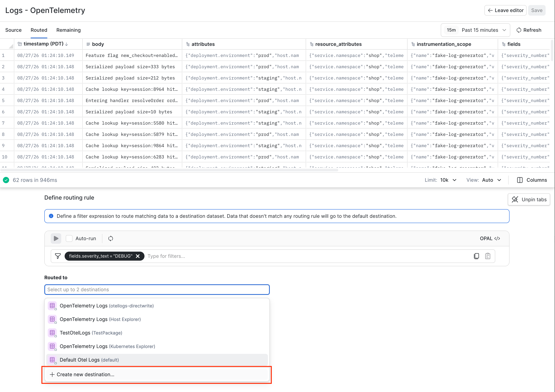Screen dimensions: 555x392
Task: Click body cell 'Entering handler resolveOrder ord…'
Action: 132,101
